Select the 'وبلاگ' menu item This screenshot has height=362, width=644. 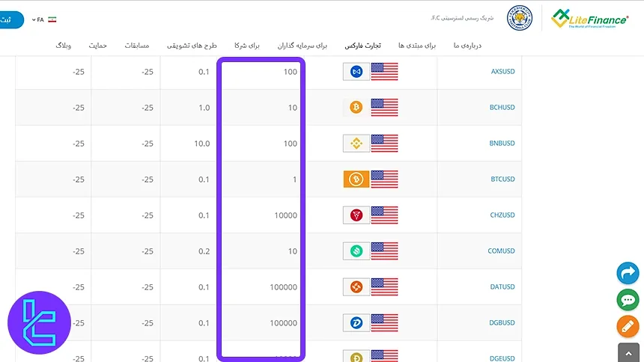(64, 46)
